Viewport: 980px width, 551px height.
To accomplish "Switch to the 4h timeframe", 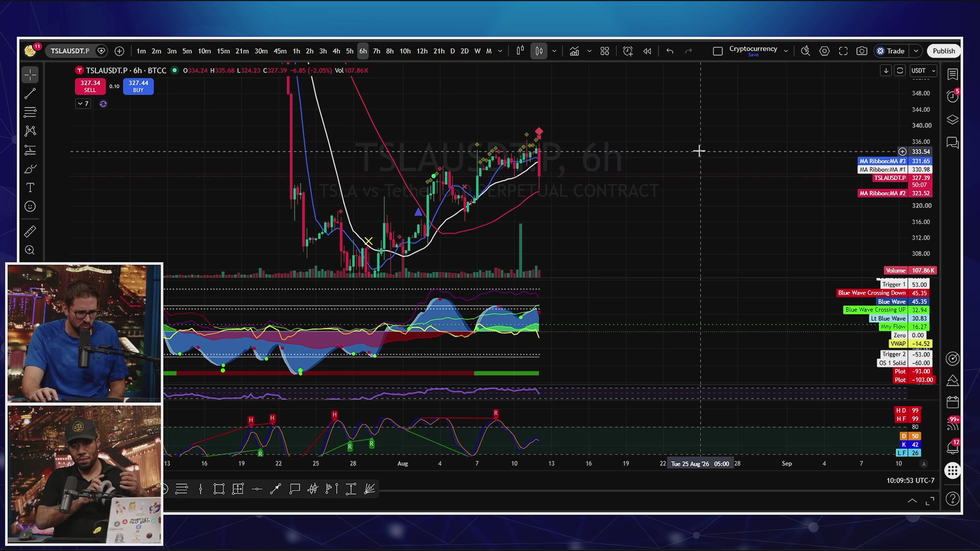I will (336, 51).
